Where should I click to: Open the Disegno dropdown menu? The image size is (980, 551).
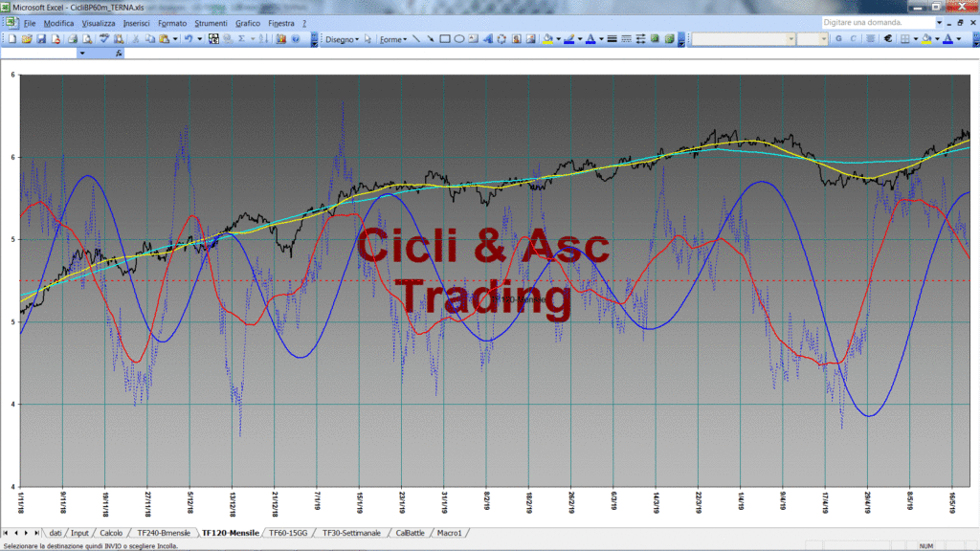tap(342, 39)
